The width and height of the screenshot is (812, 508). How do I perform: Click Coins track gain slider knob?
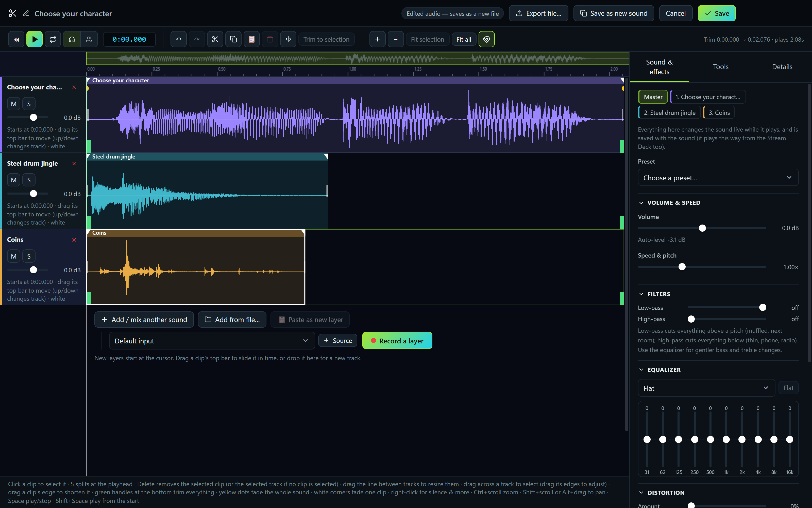click(33, 270)
